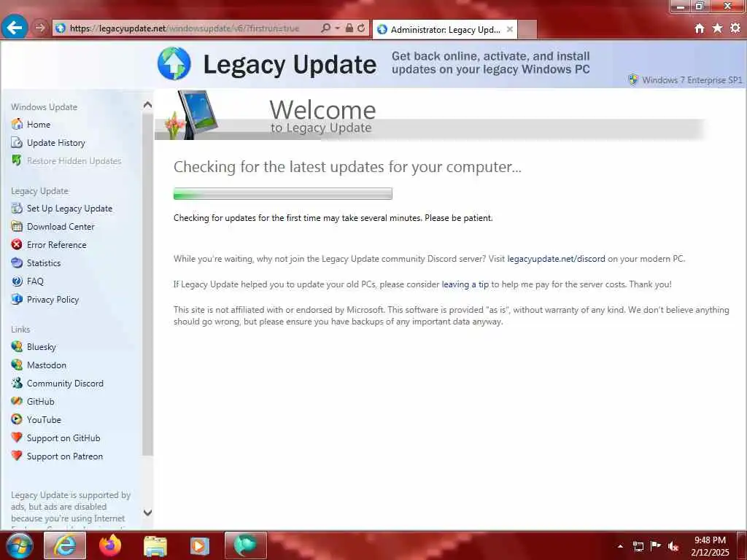The height and width of the screenshot is (560, 747).
Task: Open Windows Explorer folder in taskbar
Action: click(x=155, y=546)
